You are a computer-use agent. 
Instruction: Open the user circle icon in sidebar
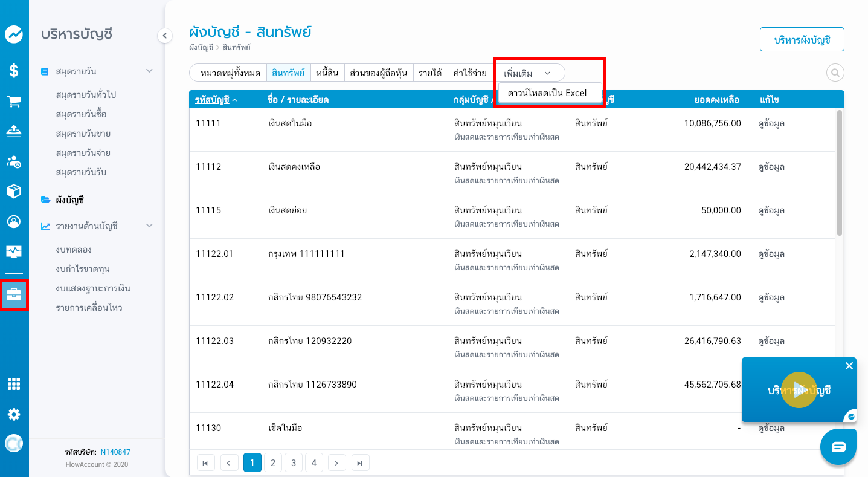click(14, 221)
